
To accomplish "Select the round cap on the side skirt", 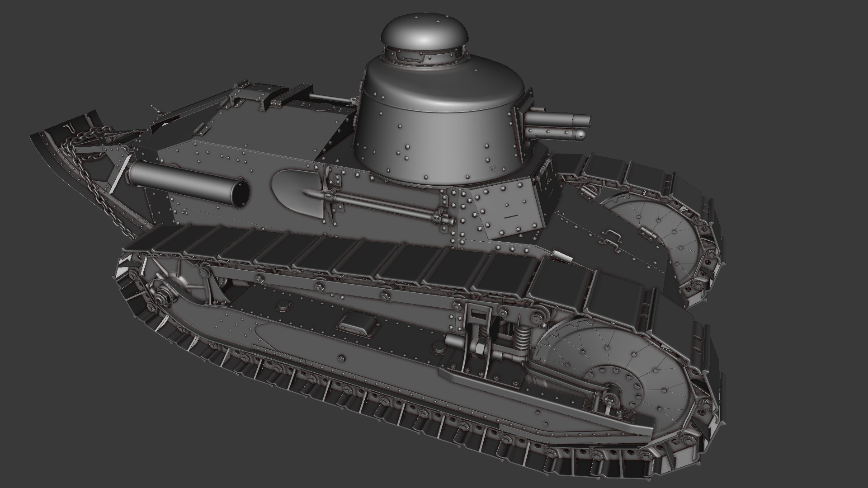I will pyautogui.click(x=283, y=306).
